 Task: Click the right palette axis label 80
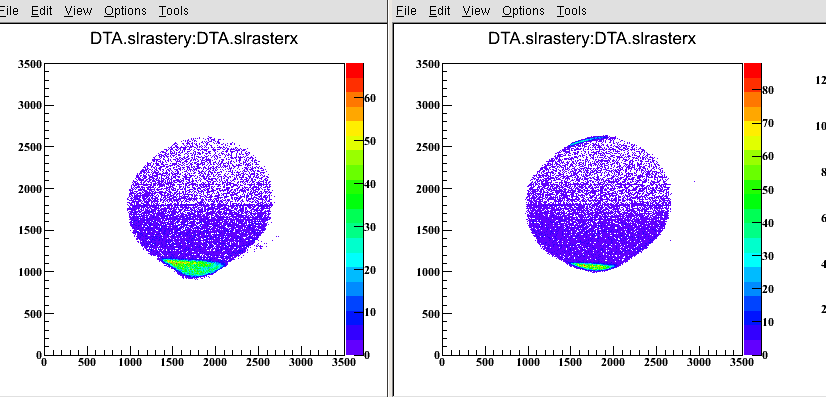coord(768,90)
